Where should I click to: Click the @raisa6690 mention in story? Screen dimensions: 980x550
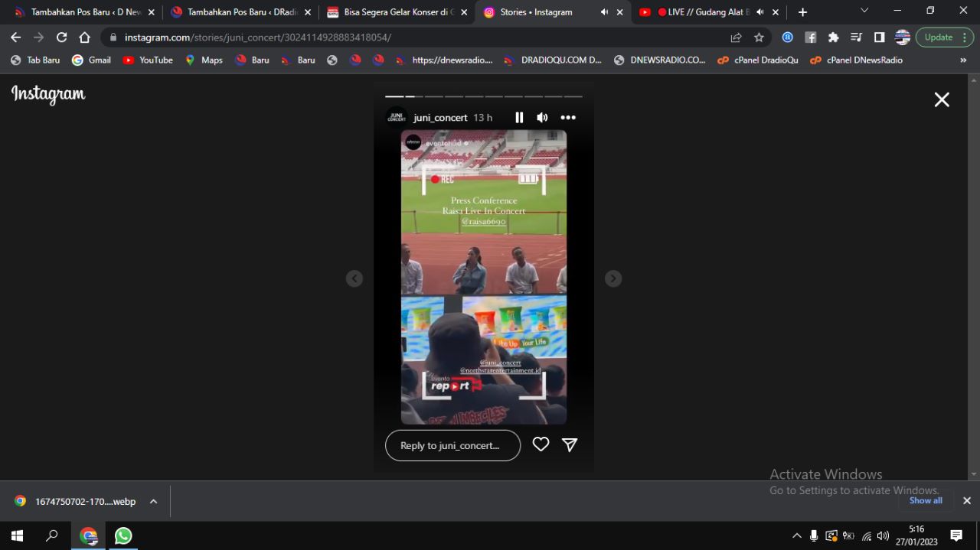[484, 222]
